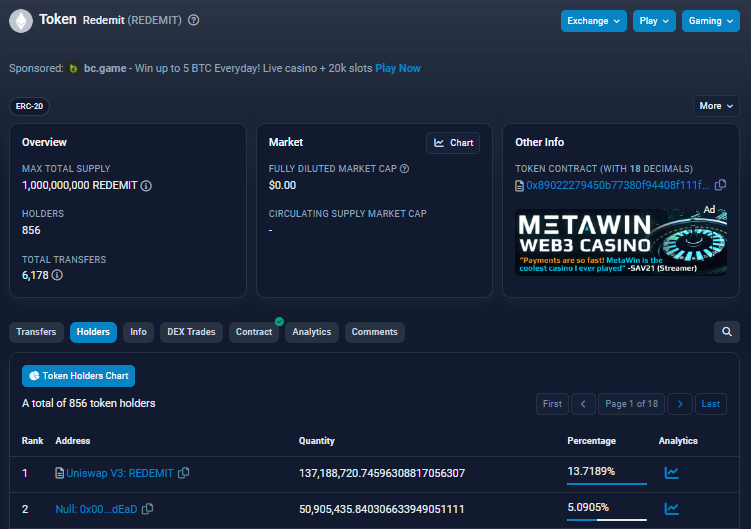This screenshot has height=529, width=751.
Task: Click the First page button
Action: (x=552, y=404)
